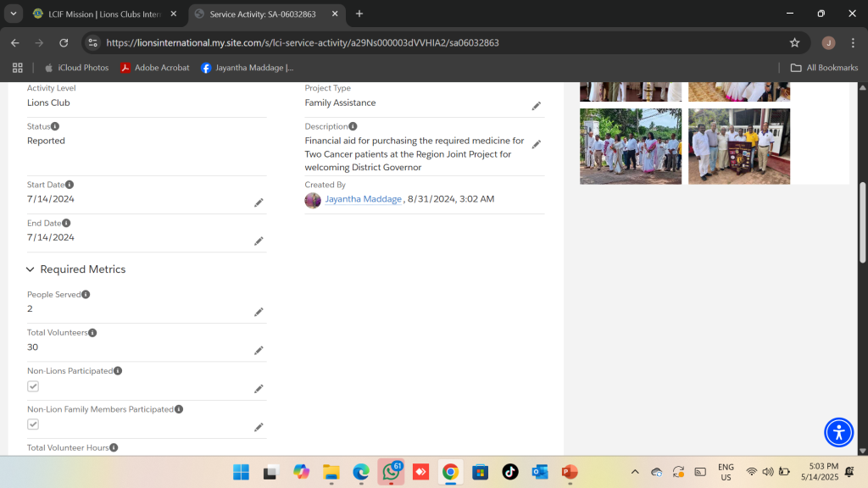Open the photo with Lions banner
868x488 pixels.
pyautogui.click(x=739, y=146)
